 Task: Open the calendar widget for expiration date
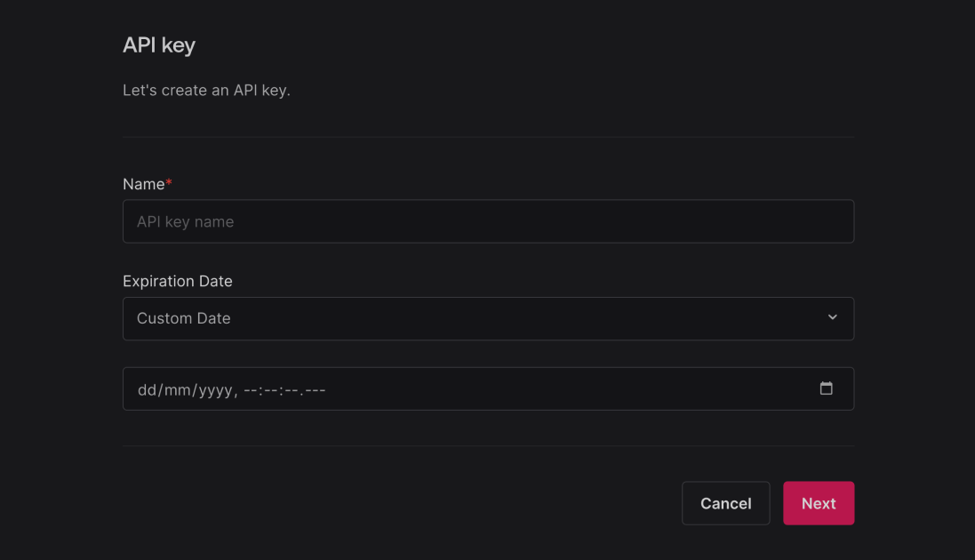[827, 388]
